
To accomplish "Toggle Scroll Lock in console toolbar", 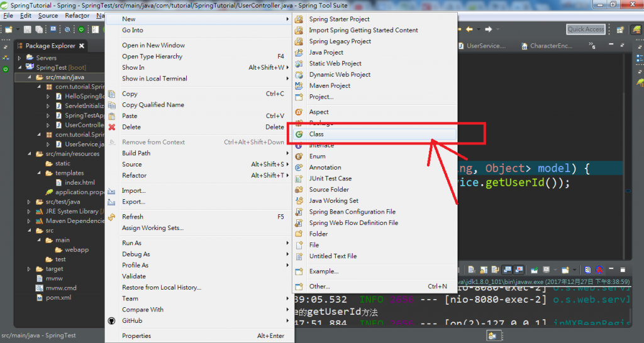I will [484, 269].
